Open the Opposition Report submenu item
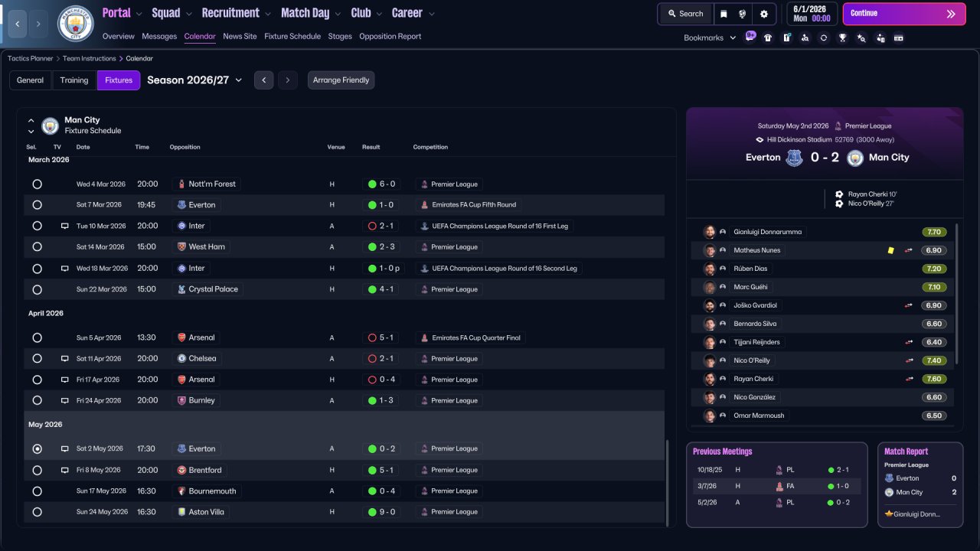The image size is (980, 551). (x=390, y=36)
